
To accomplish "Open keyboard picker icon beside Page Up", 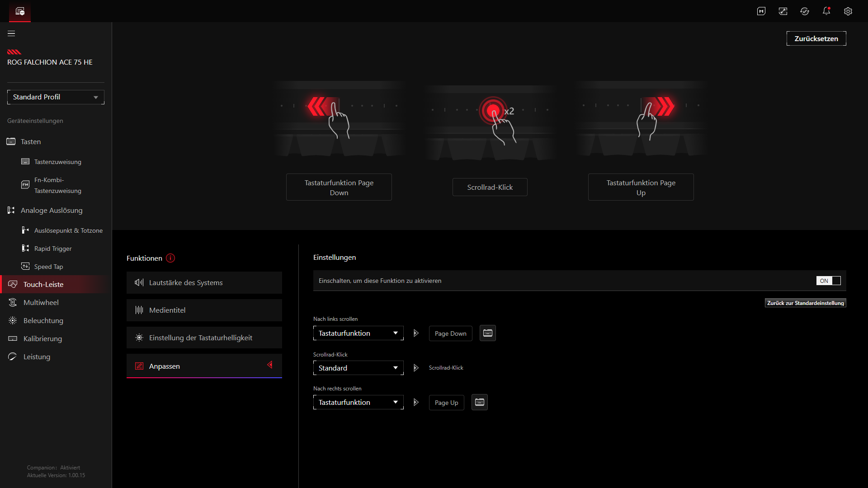I will pos(479,402).
